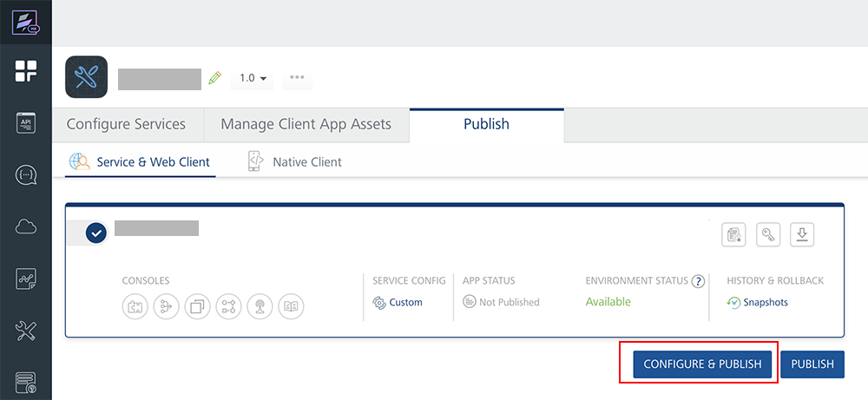Click the cloud Environments sidebar icon
The image size is (868, 400).
[26, 227]
